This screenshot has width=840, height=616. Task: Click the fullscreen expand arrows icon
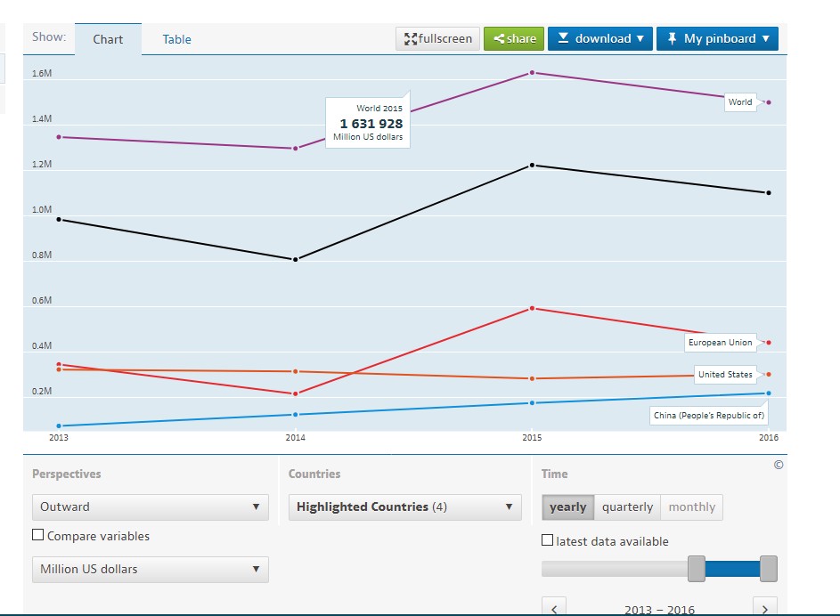tap(411, 39)
